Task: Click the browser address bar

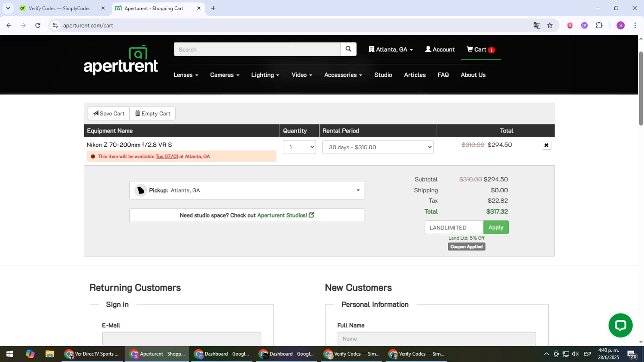Action: (x=292, y=26)
